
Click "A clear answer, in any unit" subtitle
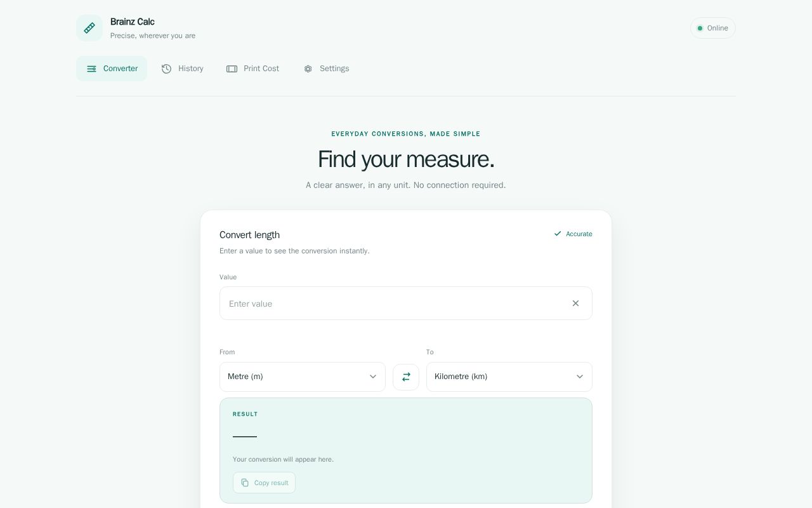pos(406,185)
